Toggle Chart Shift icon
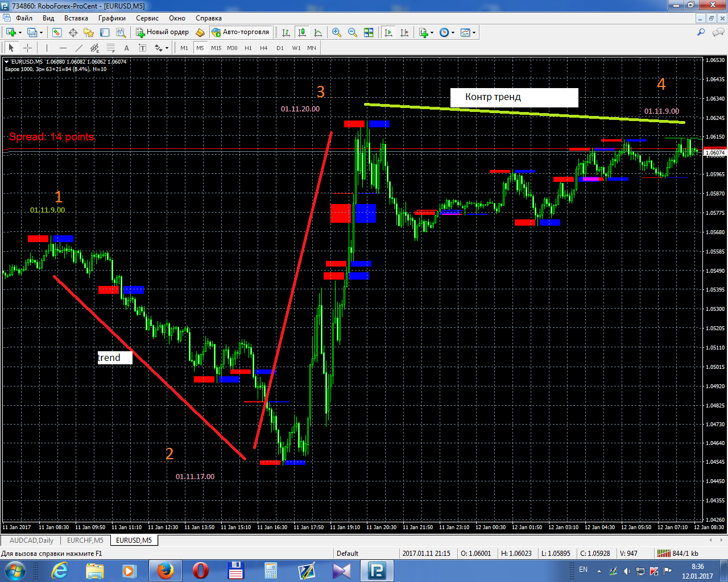 404,32
